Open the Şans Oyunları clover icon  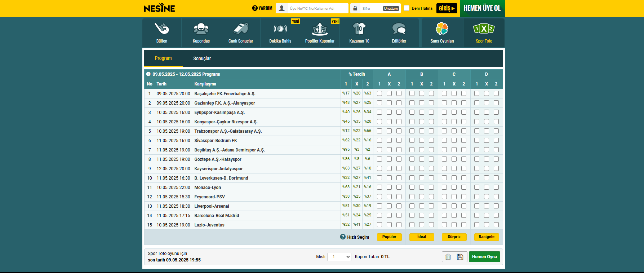tap(442, 28)
